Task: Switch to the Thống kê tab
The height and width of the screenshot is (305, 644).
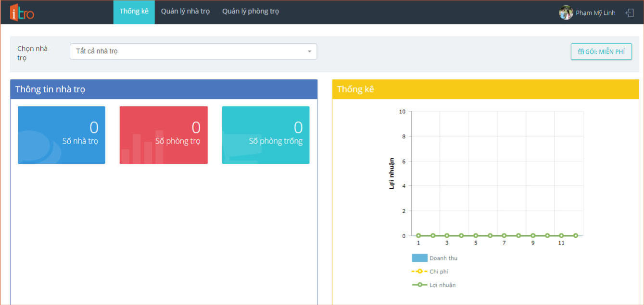Action: (x=134, y=12)
